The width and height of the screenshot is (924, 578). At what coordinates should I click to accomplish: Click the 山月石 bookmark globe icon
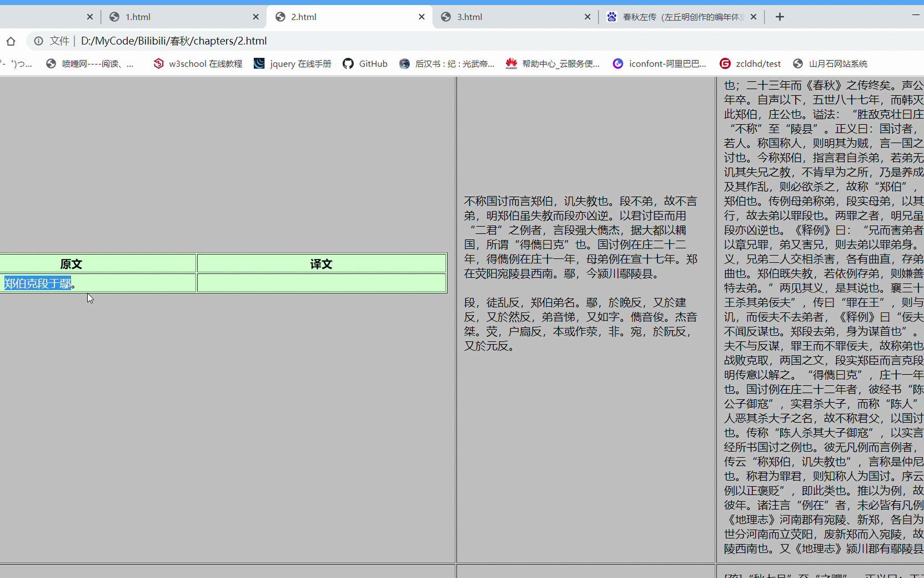pos(798,64)
